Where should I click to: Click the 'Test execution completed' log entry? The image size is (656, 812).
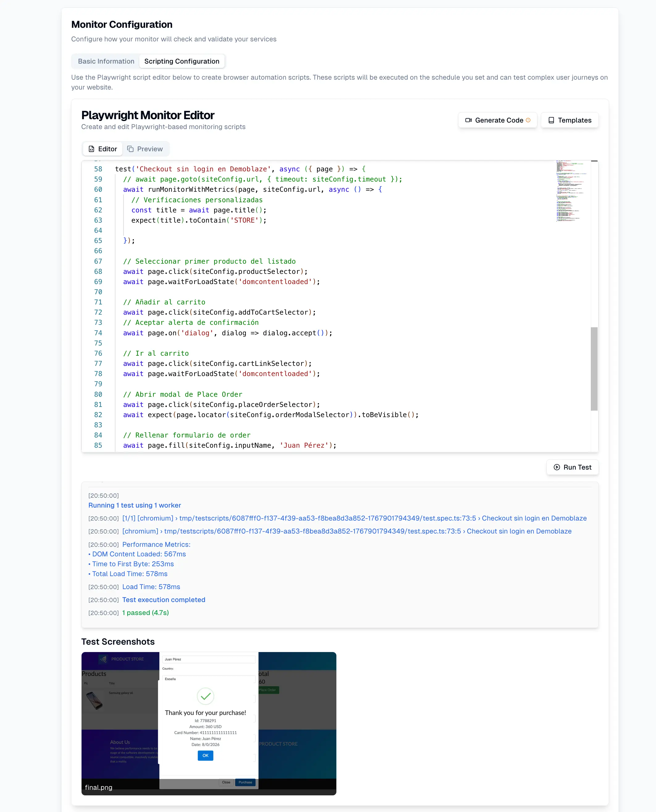tap(164, 599)
